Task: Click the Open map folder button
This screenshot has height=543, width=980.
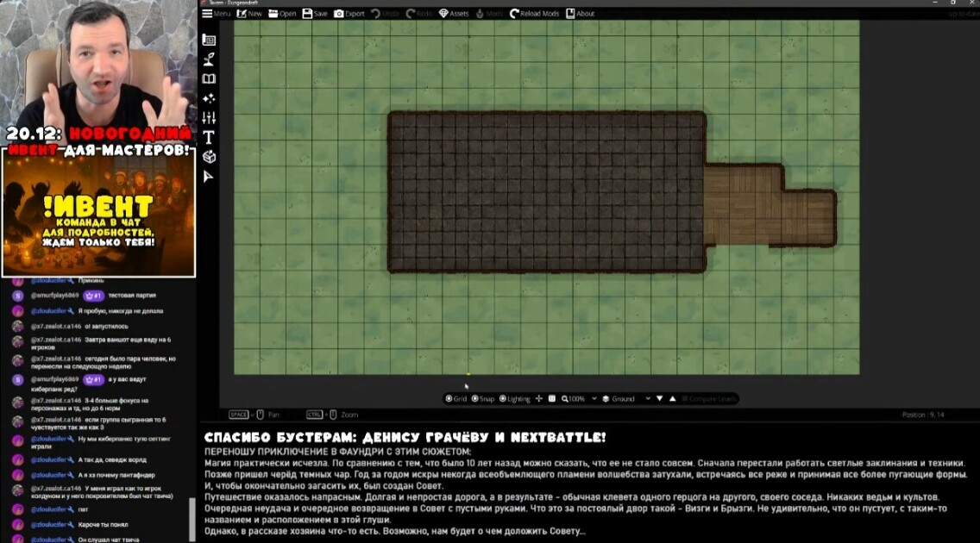Action: [282, 13]
